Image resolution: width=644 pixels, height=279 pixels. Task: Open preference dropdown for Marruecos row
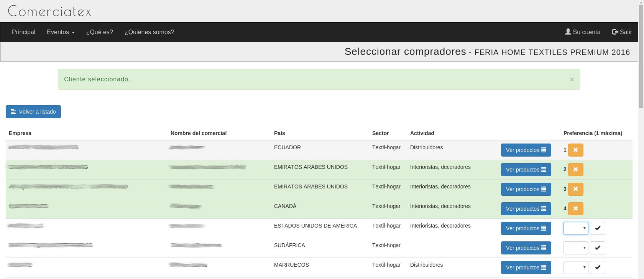pos(575,267)
